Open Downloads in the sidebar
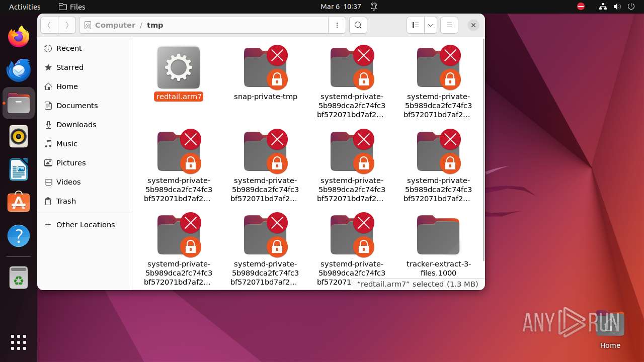Viewport: 644px width, 362px height. pos(85,125)
